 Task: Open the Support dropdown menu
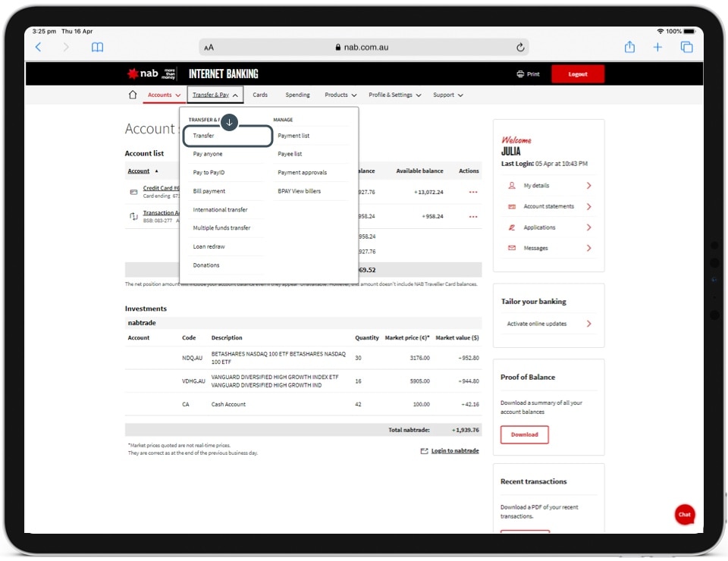coord(447,95)
